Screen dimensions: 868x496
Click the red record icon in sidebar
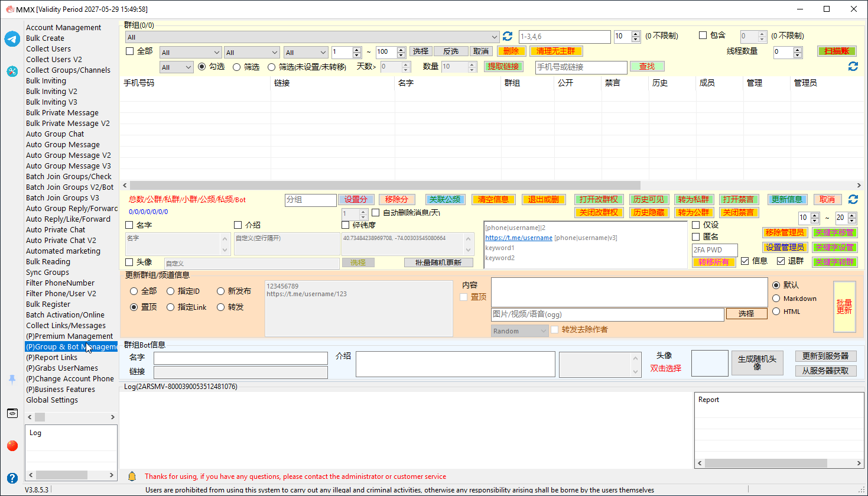(x=12, y=446)
